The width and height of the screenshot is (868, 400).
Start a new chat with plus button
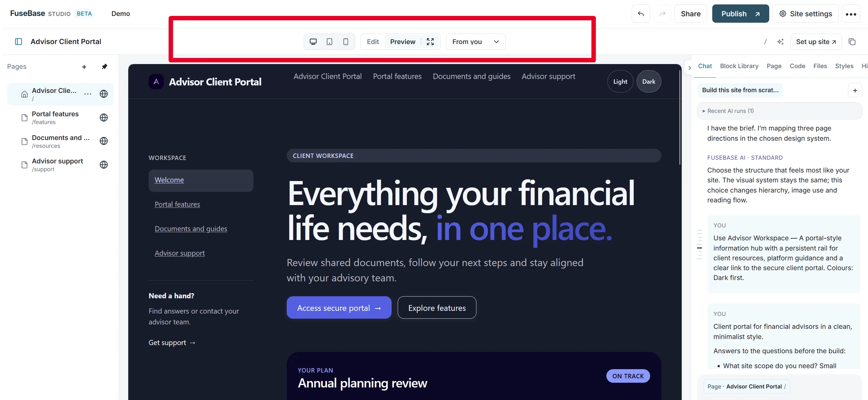click(x=855, y=90)
